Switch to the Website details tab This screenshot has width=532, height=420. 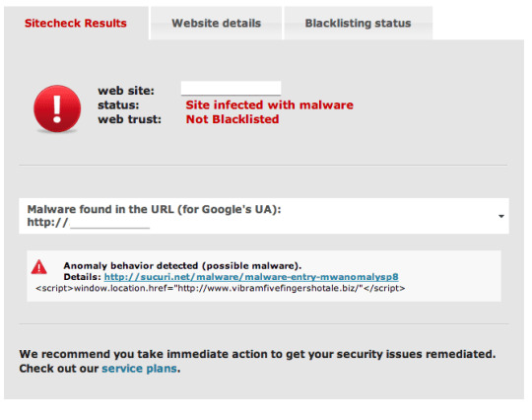pos(216,23)
